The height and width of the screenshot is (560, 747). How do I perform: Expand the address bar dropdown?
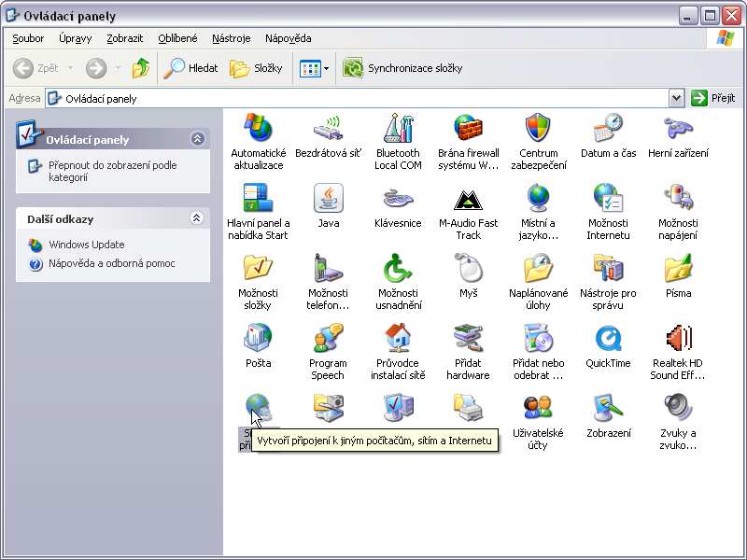677,98
